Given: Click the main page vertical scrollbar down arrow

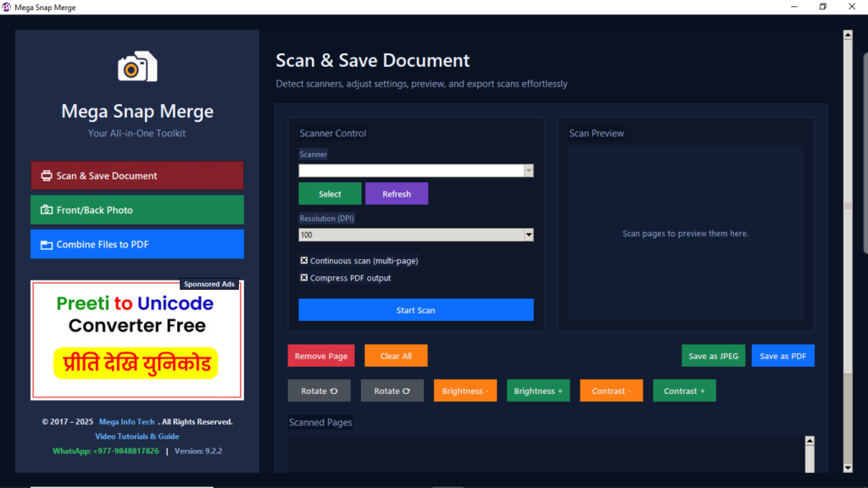Looking at the screenshot, I should 847,467.
